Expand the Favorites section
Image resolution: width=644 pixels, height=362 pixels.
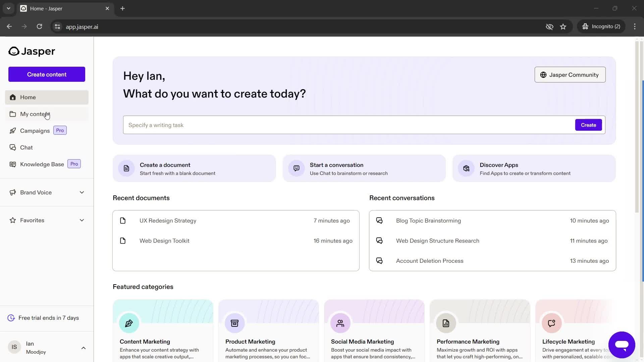[x=82, y=220]
